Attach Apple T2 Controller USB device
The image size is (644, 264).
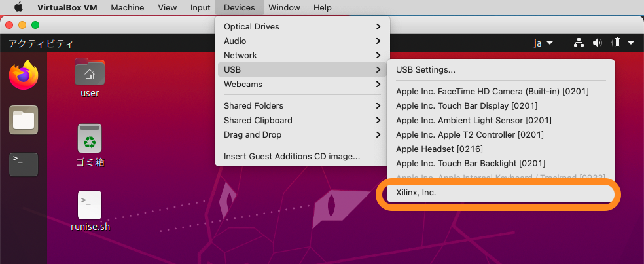[501, 135]
